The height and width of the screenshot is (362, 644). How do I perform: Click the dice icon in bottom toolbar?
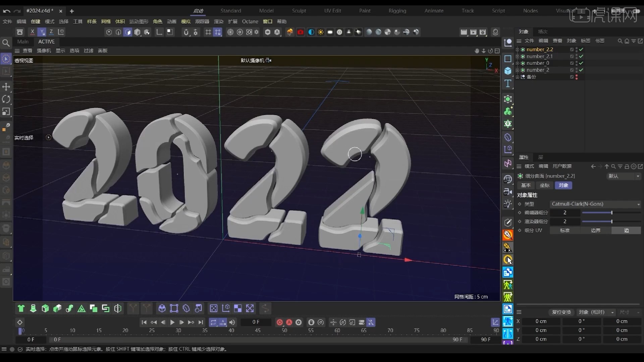(214, 308)
